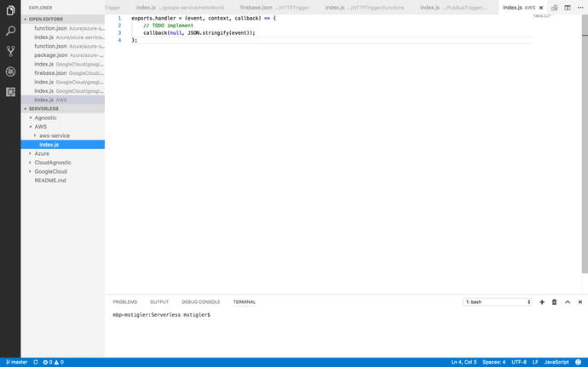The width and height of the screenshot is (588, 367).
Task: Switch to index.js google-service/HelloWorld tab
Action: 180,8
